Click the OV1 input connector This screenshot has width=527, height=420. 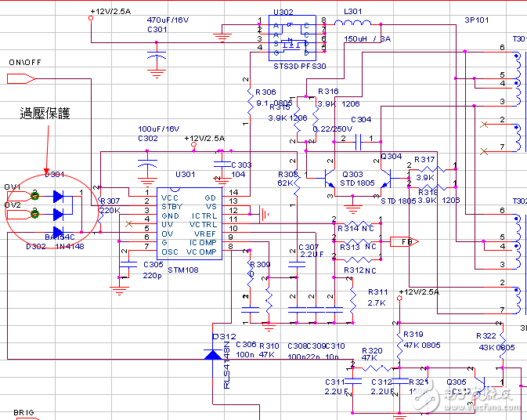tap(23, 196)
